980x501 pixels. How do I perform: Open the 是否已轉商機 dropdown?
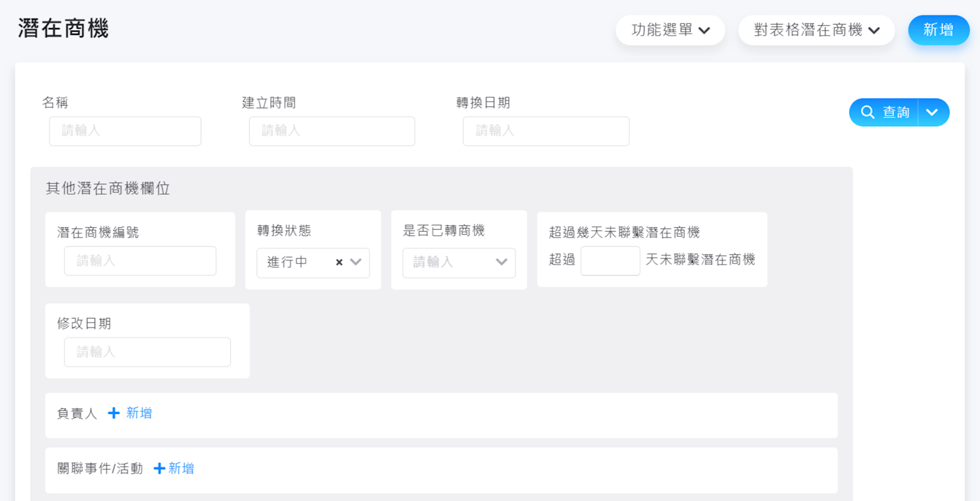coord(458,262)
